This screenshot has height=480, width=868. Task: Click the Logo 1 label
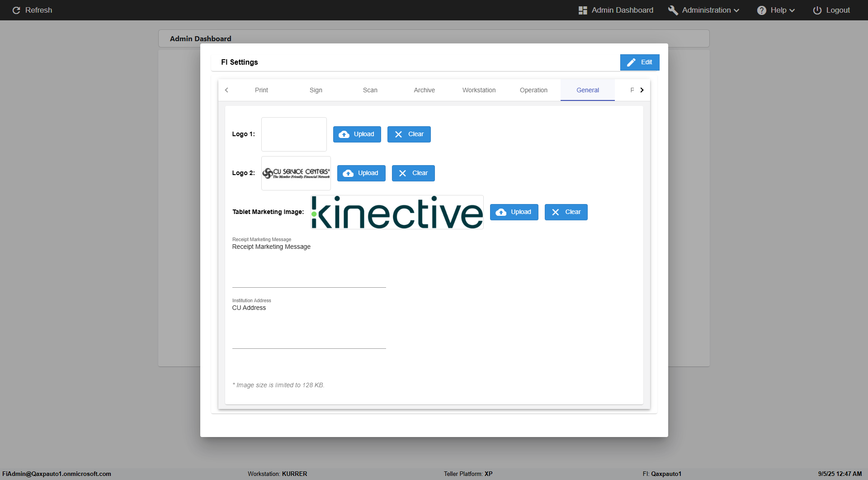(x=243, y=134)
